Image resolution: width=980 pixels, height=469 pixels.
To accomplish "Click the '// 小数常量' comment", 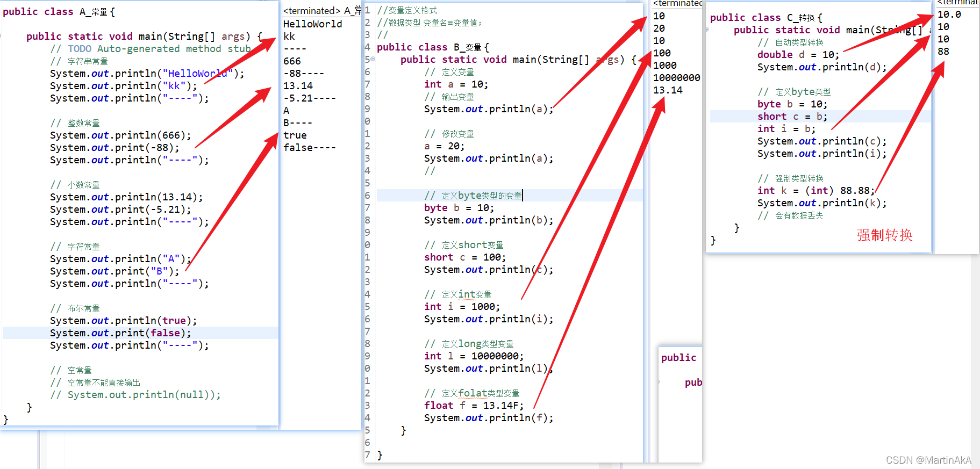I will [75, 185].
